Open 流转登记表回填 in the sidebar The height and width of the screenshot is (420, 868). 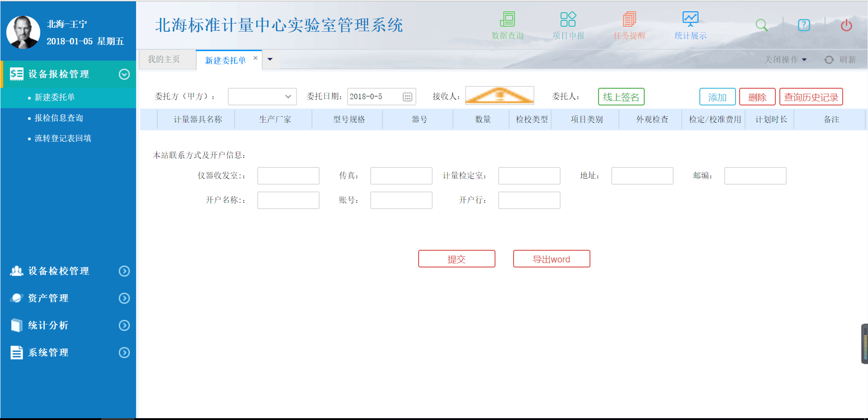click(63, 138)
